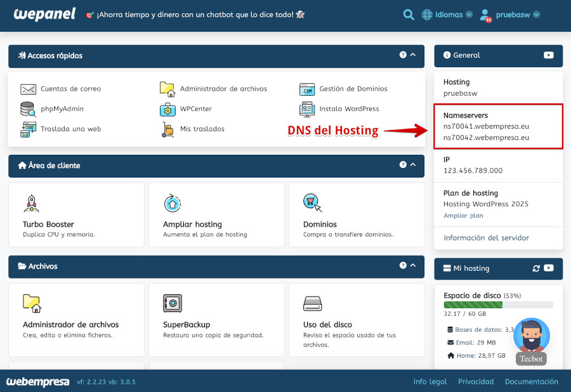The height and width of the screenshot is (392, 571).
Task: Play the General panel video icon
Action: pos(548,55)
